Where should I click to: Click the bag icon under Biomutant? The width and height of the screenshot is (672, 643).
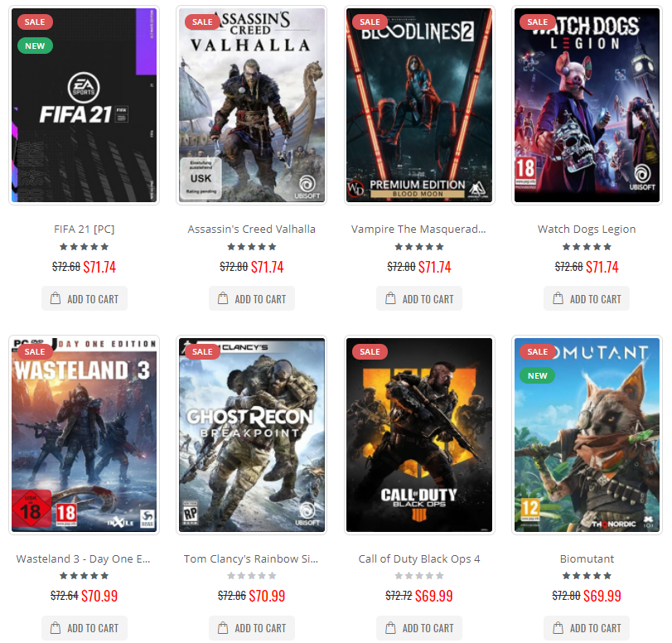(558, 627)
